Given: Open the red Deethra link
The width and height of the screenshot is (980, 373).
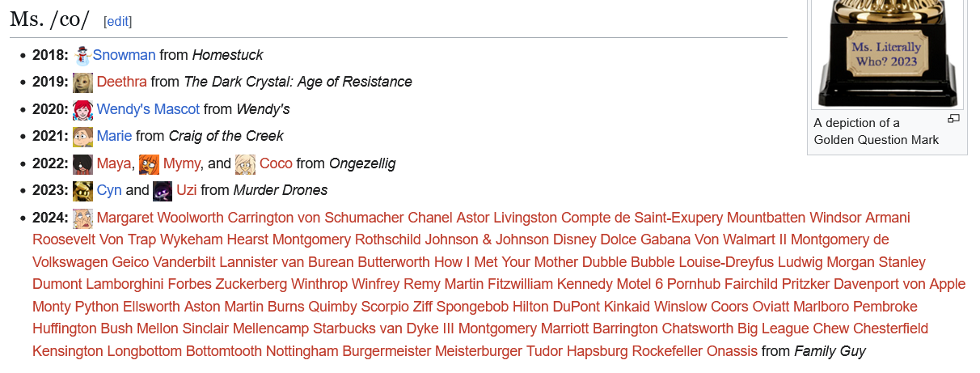Looking at the screenshot, I should point(121,82).
